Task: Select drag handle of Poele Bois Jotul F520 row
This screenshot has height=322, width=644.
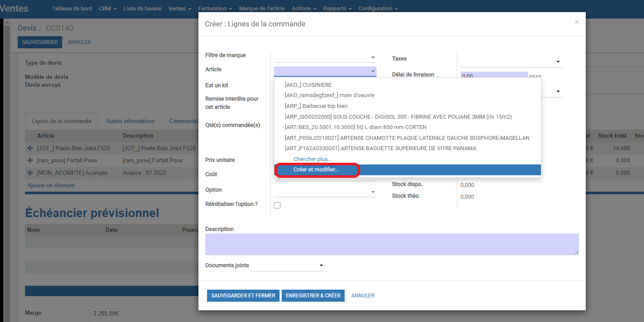Action: pos(30,148)
